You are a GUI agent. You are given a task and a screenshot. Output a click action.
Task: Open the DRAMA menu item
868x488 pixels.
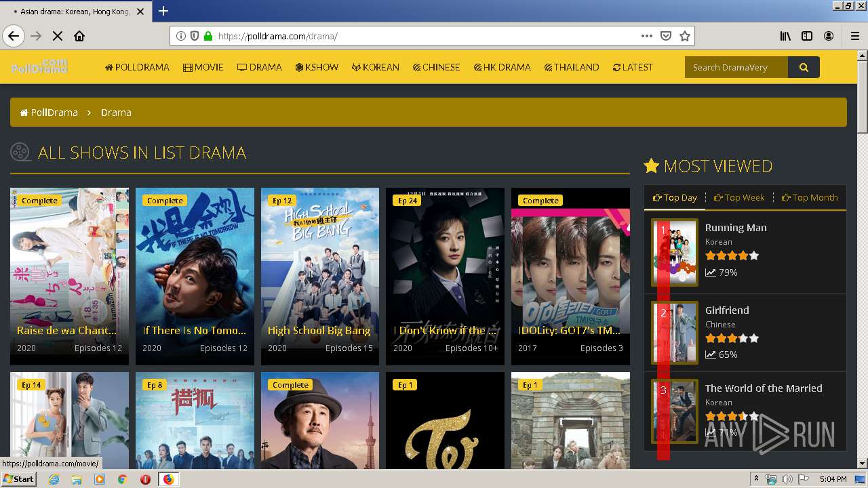coord(260,67)
